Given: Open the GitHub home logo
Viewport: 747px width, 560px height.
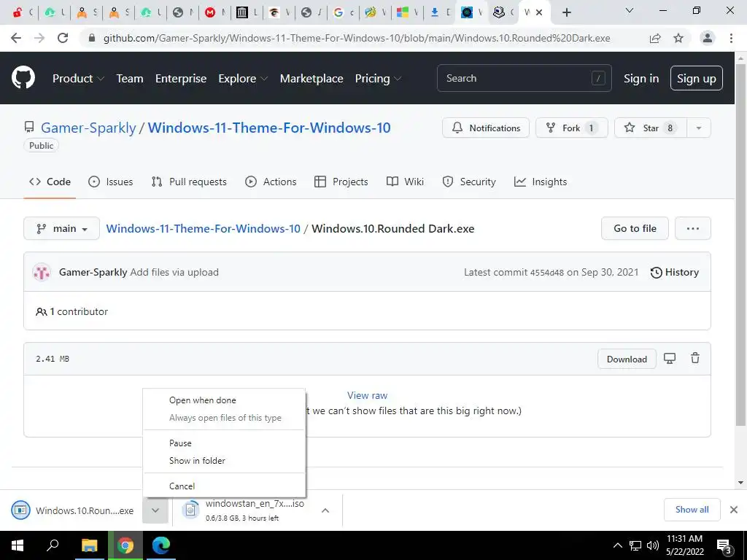Looking at the screenshot, I should [x=23, y=78].
